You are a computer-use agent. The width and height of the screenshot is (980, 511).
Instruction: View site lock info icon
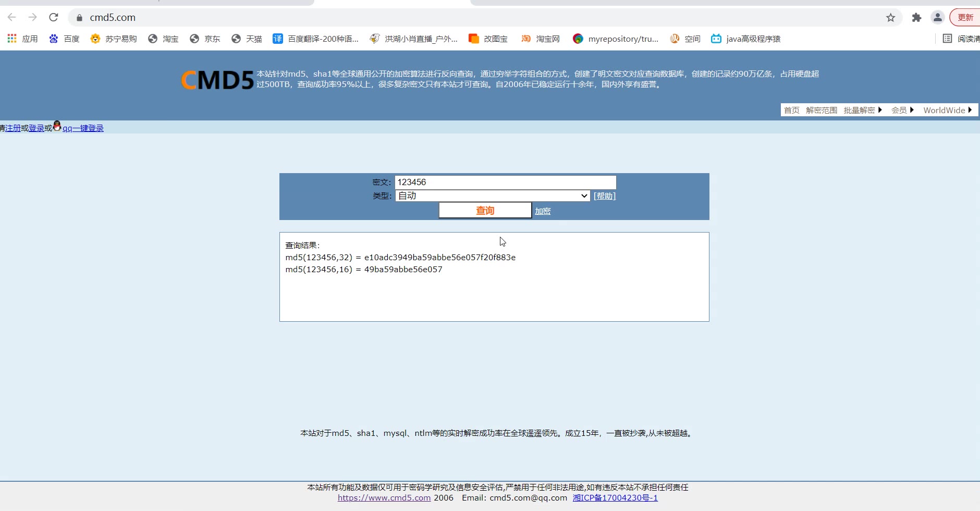[79, 18]
